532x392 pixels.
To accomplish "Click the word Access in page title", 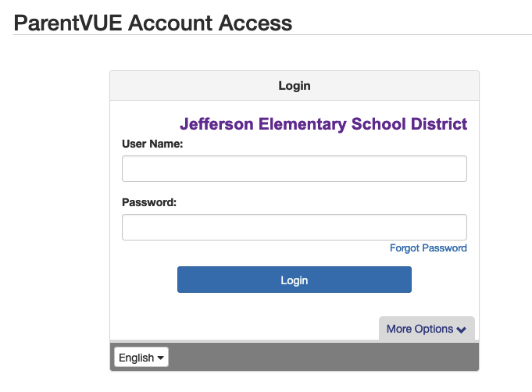I will (255, 23).
